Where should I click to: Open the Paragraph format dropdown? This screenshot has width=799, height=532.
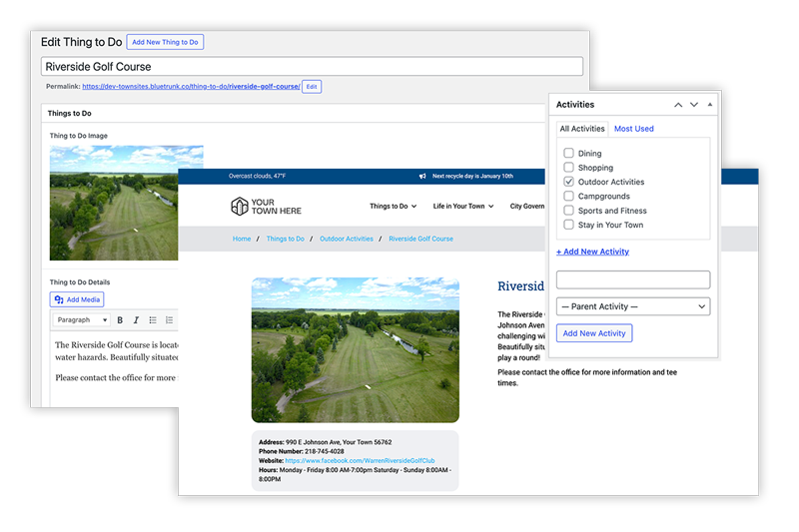(82, 320)
